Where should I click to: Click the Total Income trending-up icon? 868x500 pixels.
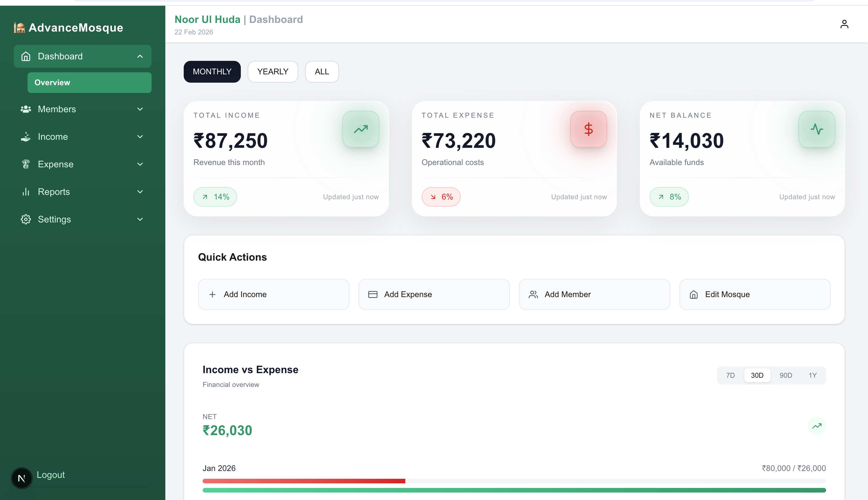coord(361,129)
